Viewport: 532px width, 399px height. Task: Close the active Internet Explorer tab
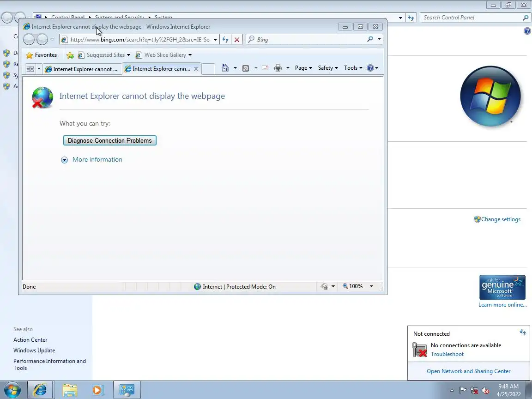(x=196, y=69)
